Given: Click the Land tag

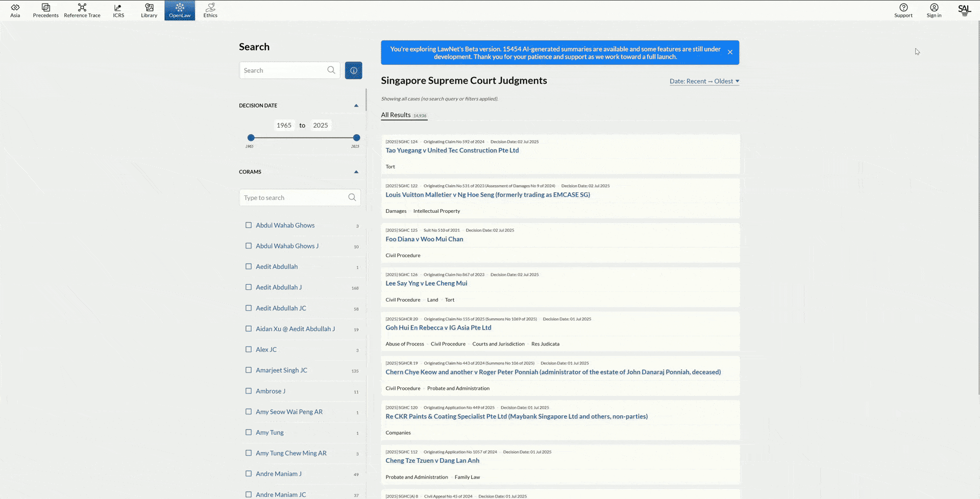Looking at the screenshot, I should click(x=432, y=300).
